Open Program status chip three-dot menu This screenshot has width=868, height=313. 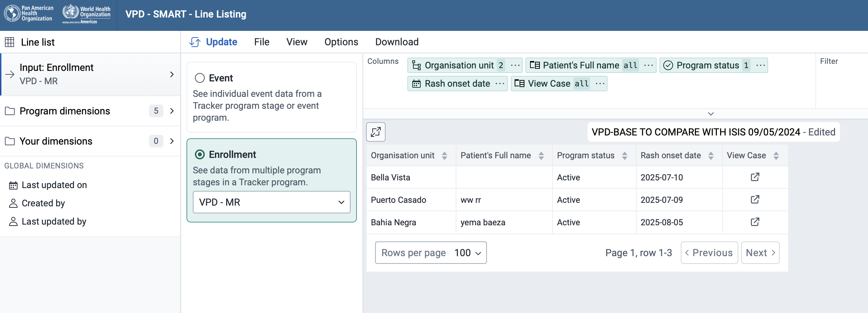click(760, 65)
